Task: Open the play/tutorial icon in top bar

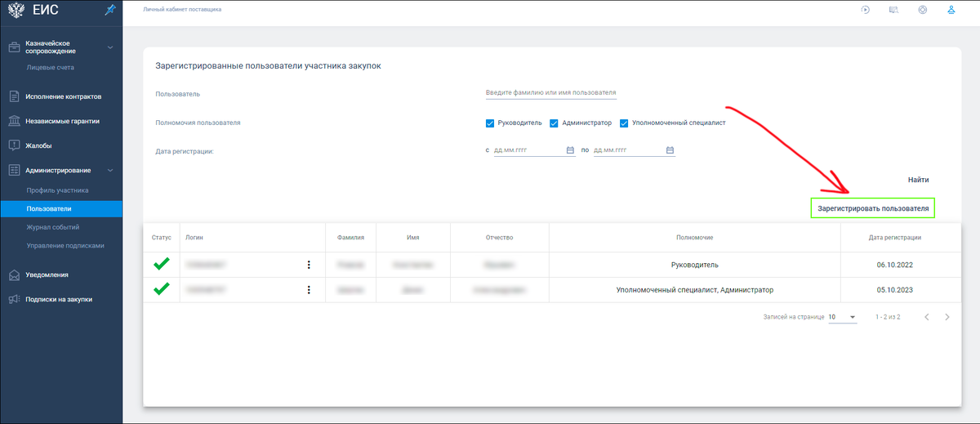Action: pos(865,10)
